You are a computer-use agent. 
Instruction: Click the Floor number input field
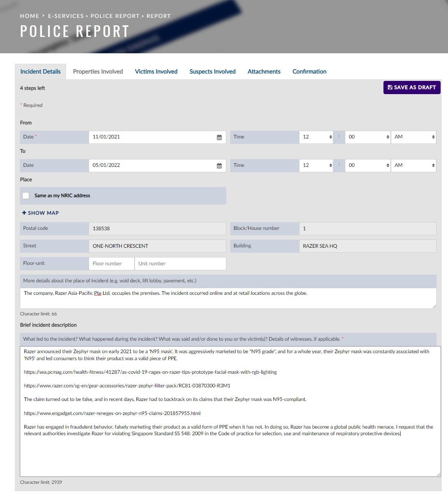(112, 264)
